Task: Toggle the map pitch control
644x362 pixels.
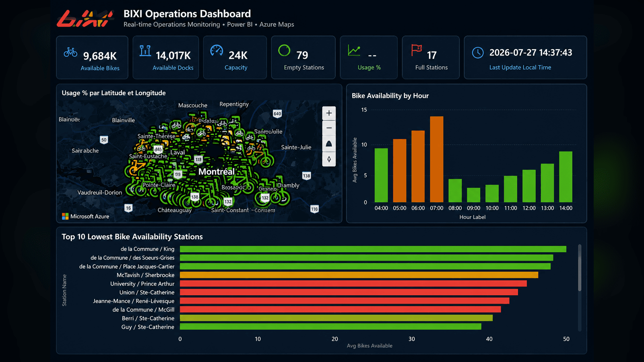Action: point(329,144)
